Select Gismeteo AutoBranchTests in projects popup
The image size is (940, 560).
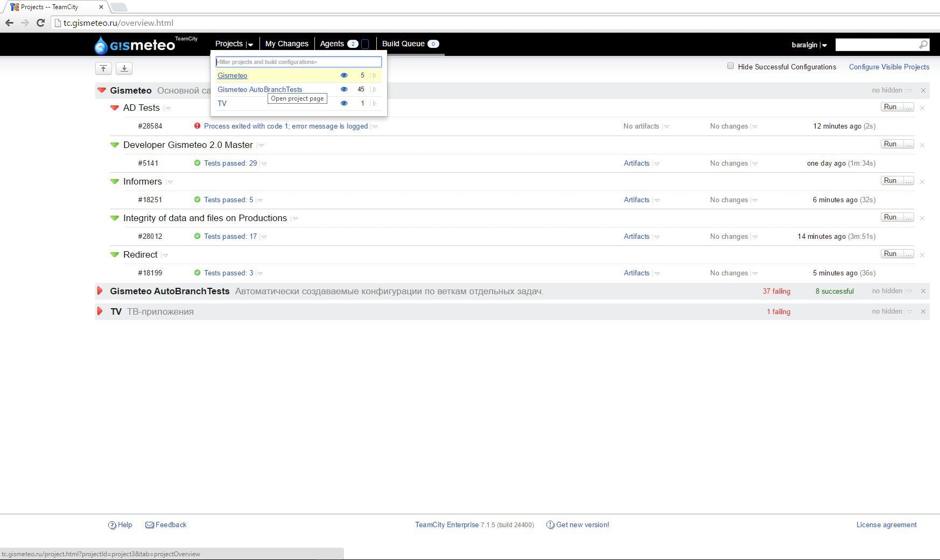point(260,89)
